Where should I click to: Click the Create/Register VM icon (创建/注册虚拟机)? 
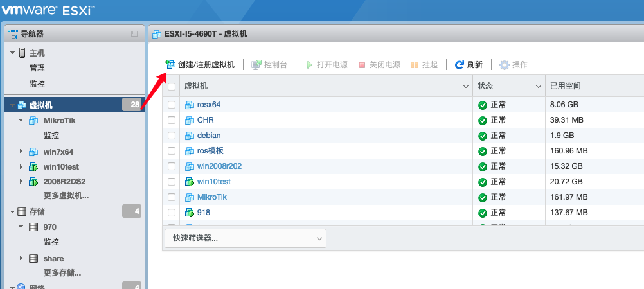click(x=170, y=64)
